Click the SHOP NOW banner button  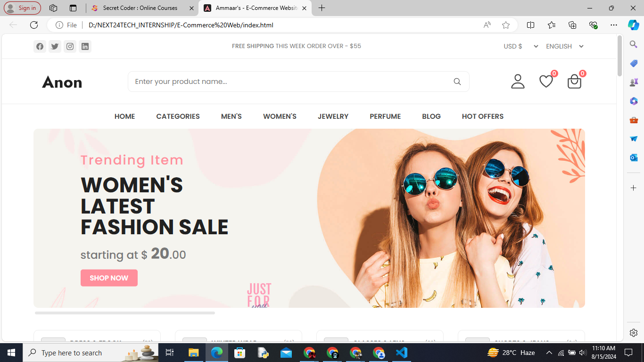point(109,278)
